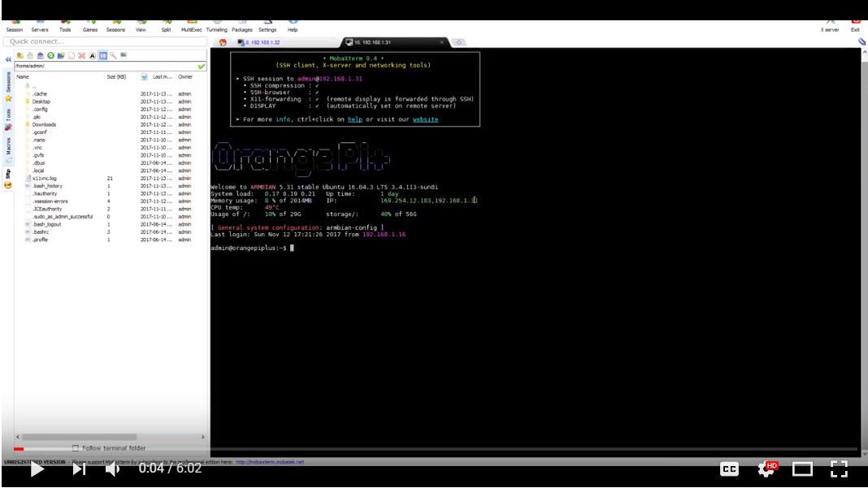Open the Help toolbar button
Viewport: 868px width, 488px height.
293,27
